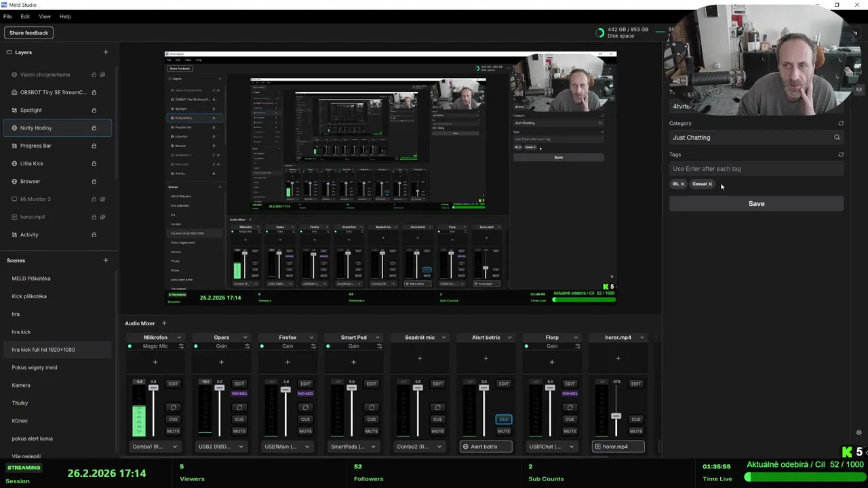Add effect to horor.mp4 track

click(618, 359)
